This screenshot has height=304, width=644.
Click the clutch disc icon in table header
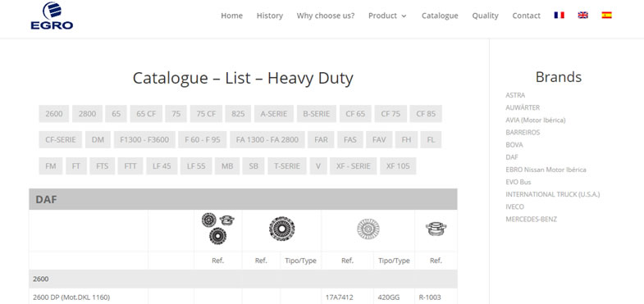click(x=368, y=229)
